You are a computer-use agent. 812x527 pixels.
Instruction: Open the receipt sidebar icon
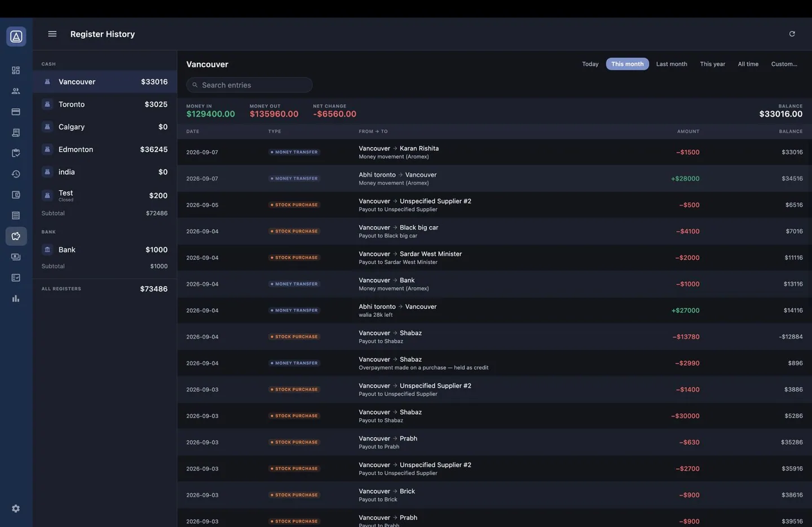(16, 132)
